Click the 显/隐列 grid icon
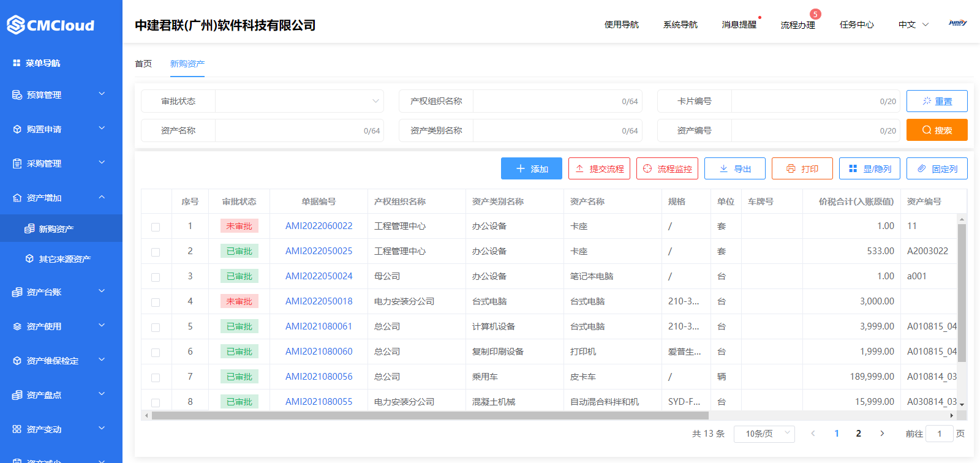This screenshot has height=463, width=980. pos(853,168)
